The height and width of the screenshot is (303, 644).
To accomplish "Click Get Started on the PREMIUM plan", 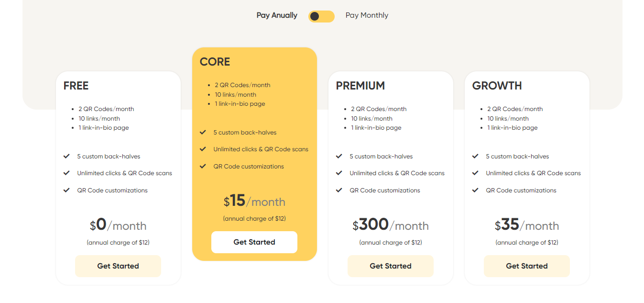I will (x=391, y=266).
